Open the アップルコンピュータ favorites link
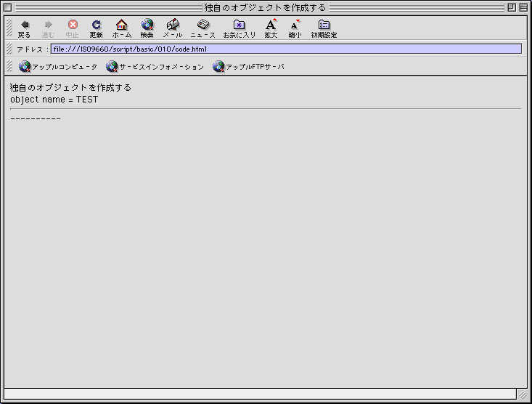 (x=59, y=67)
